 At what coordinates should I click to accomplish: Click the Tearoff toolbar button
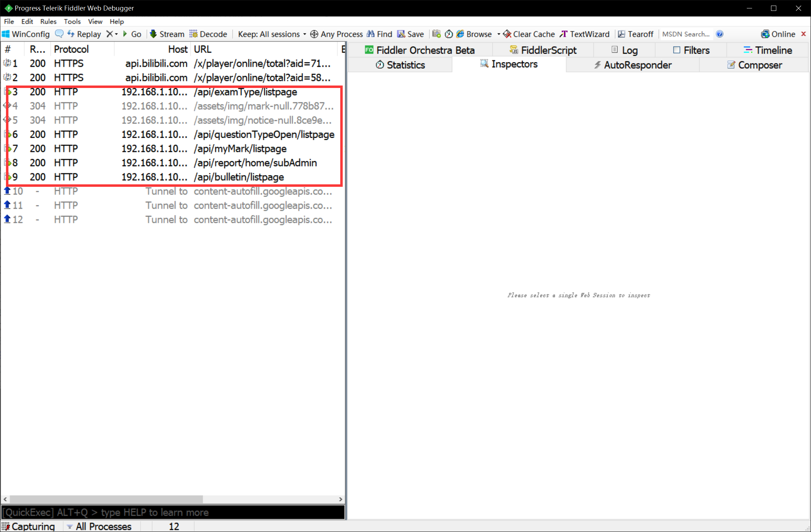click(x=636, y=34)
